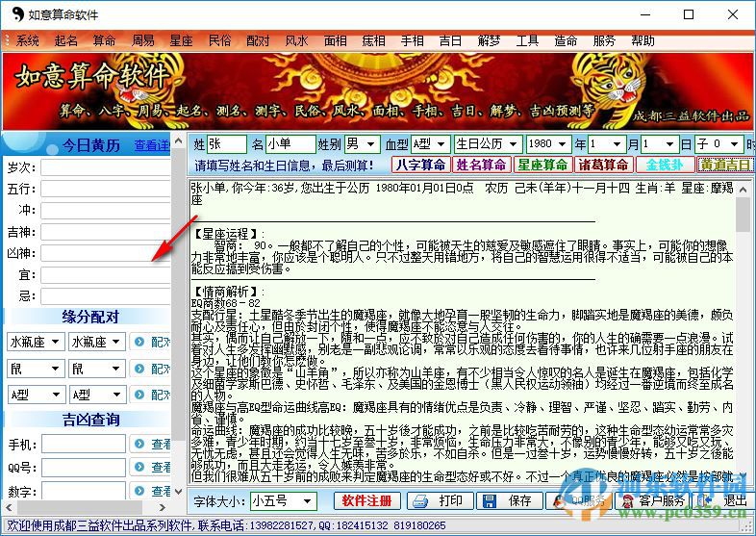Click the 退出 button
The image size is (756, 536).
pos(726,500)
